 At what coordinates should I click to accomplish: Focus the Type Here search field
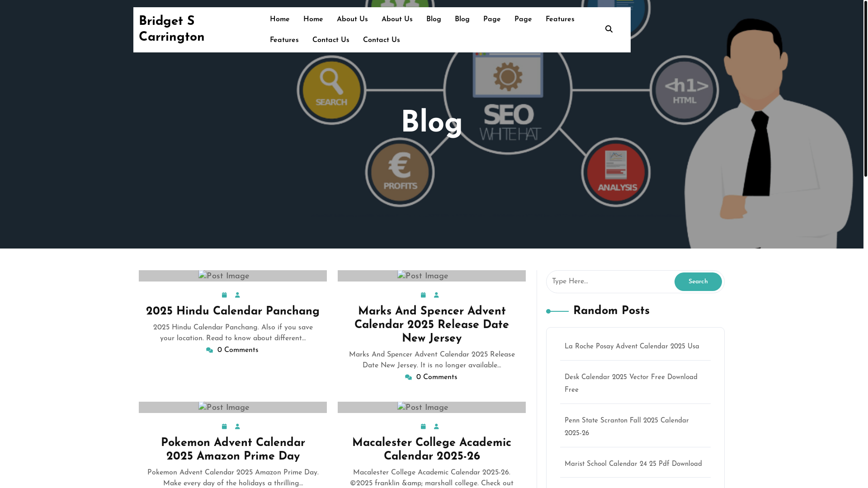point(610,282)
